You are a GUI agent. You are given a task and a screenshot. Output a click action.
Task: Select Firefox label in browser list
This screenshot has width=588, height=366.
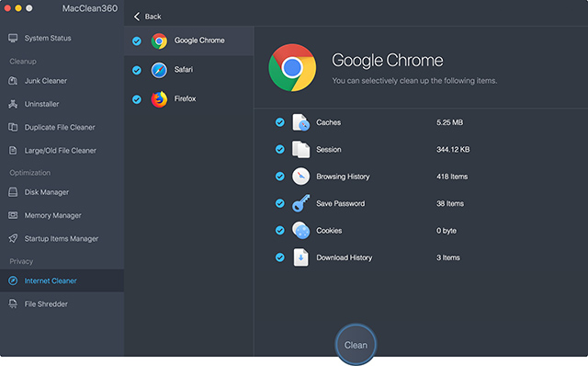(185, 98)
